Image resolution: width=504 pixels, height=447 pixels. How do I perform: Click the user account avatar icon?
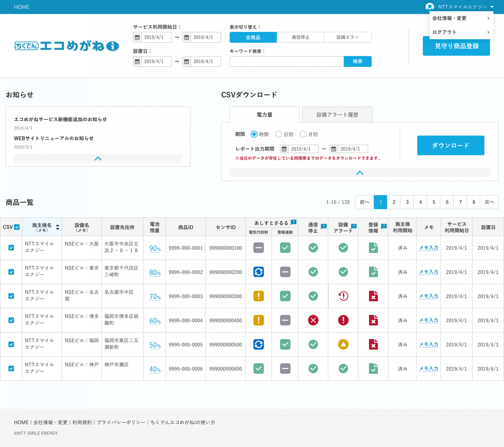tap(429, 7)
